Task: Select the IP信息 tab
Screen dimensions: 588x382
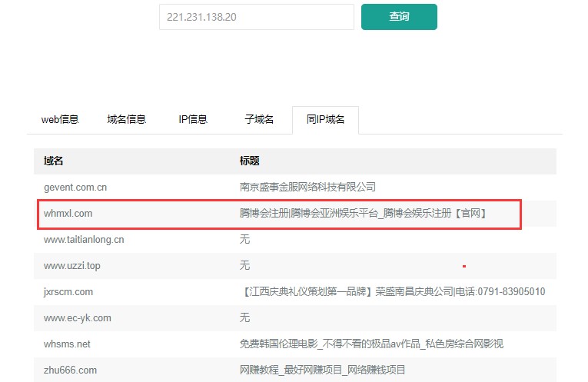Action: click(193, 120)
